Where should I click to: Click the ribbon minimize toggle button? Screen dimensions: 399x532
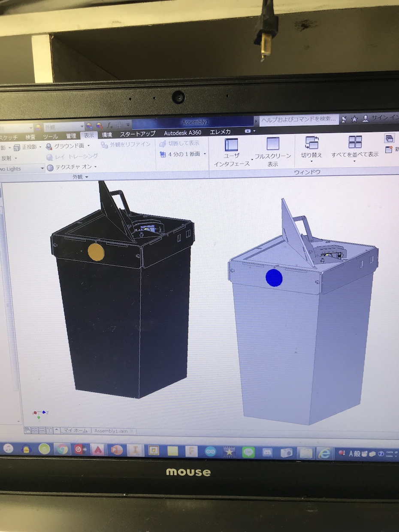[248, 131]
